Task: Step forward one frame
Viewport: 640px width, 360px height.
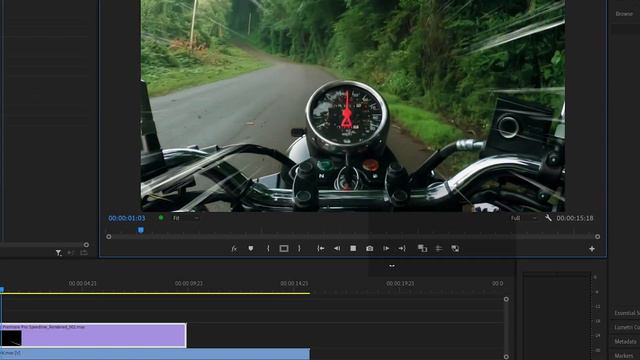Action: 386,248
